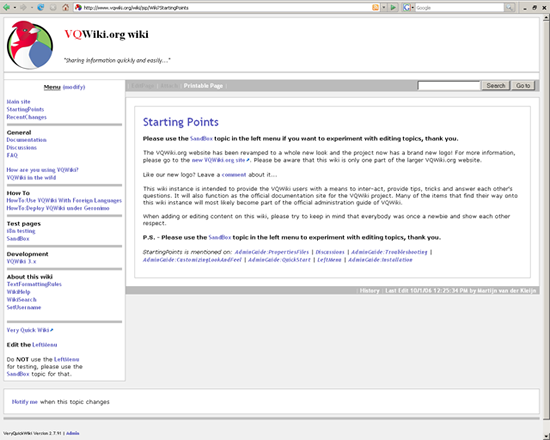Open the TextFormattingRules link
The height and width of the screenshot is (440, 550).
pos(34,285)
